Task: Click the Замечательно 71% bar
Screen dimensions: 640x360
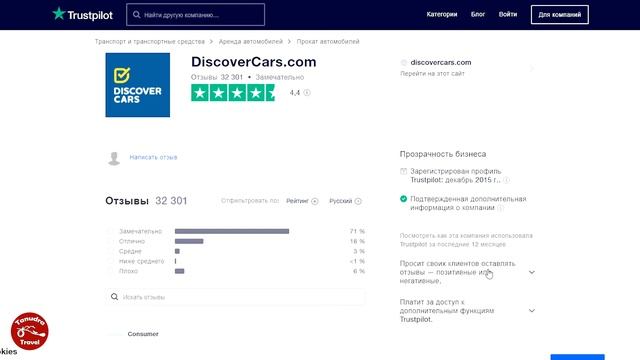Action: tap(232, 231)
